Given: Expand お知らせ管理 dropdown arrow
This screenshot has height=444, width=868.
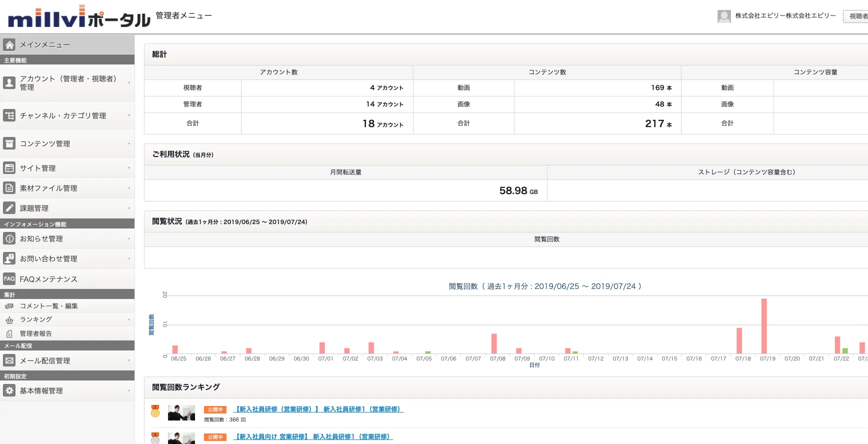Looking at the screenshot, I should click(129, 239).
